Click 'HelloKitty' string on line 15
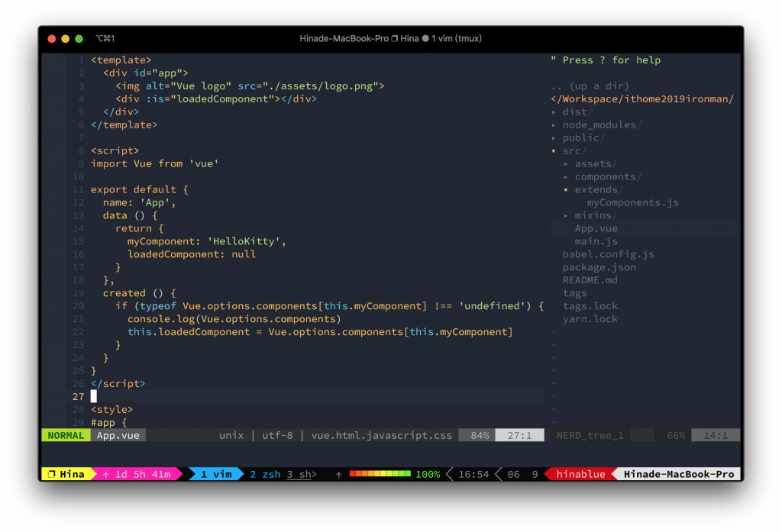 [244, 241]
